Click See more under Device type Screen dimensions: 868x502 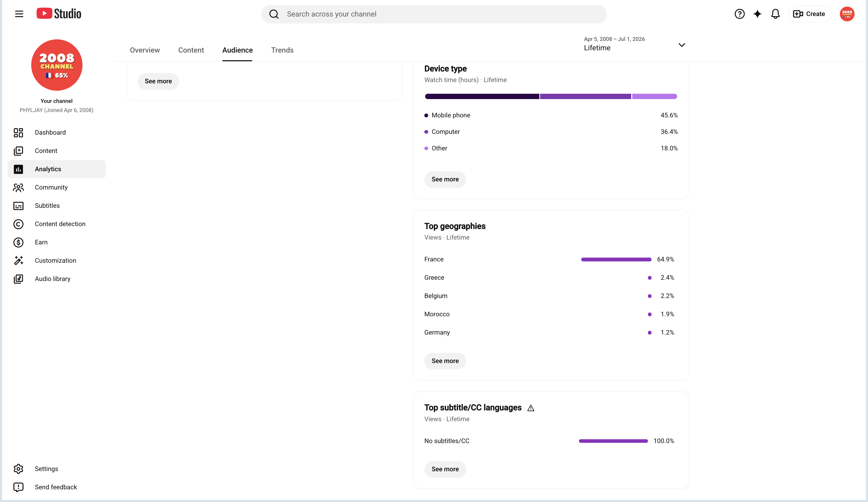point(445,179)
